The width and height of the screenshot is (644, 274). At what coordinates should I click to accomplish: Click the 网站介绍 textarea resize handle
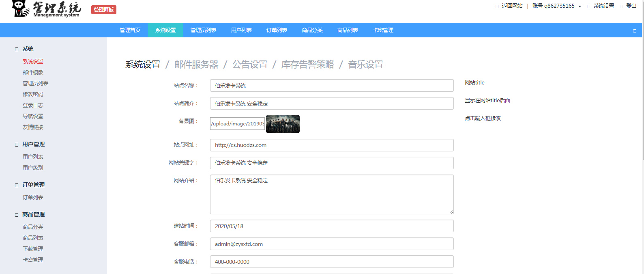pos(451,212)
